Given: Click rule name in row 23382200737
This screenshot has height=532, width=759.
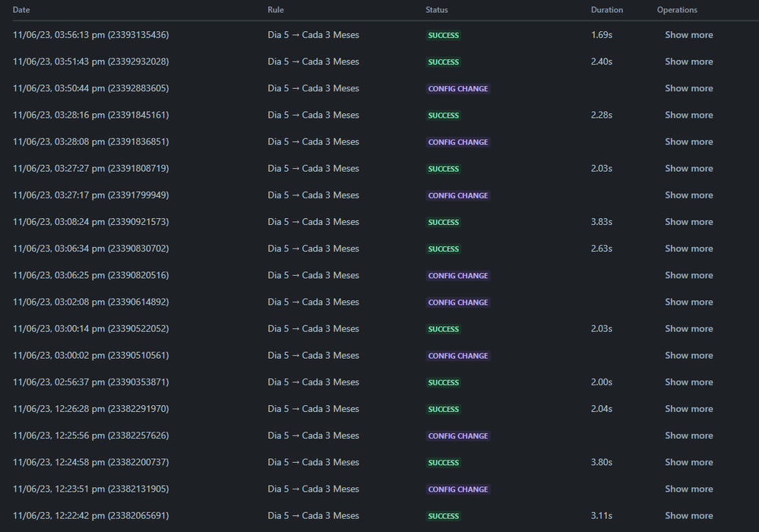Looking at the screenshot, I should point(313,462).
